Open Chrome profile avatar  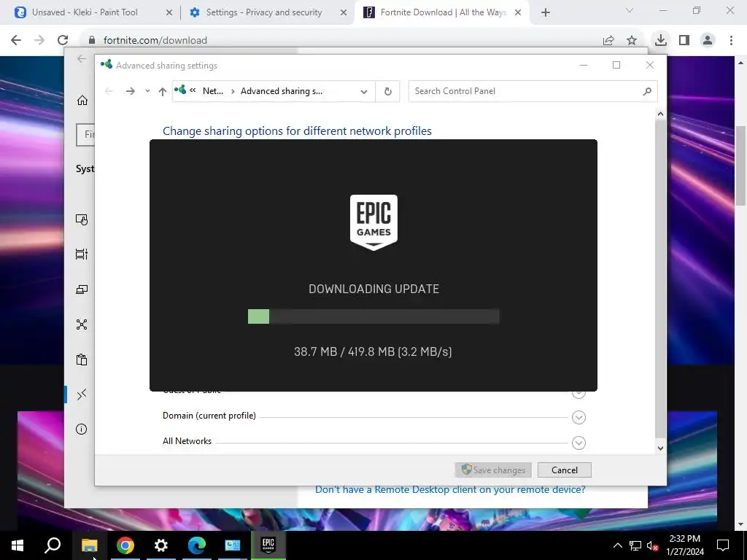tap(708, 40)
